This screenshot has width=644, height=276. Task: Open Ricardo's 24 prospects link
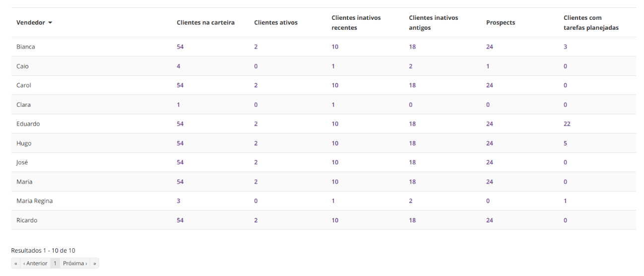coord(490,220)
